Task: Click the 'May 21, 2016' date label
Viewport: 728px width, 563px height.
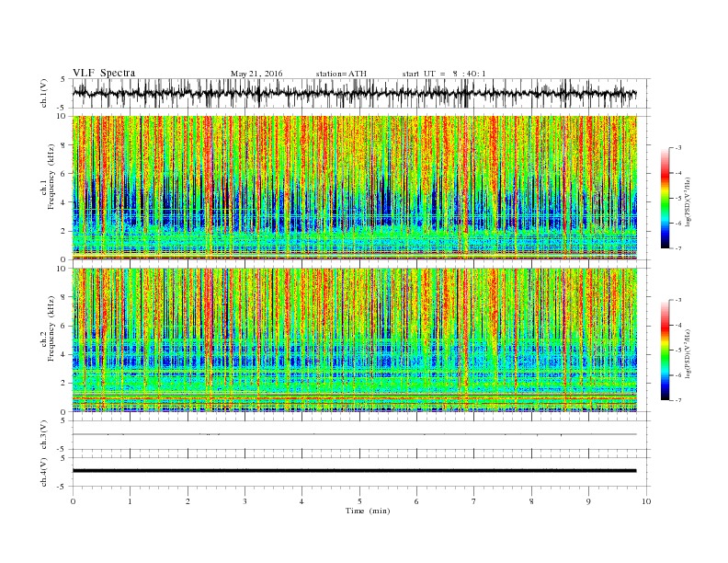Action: click(x=256, y=74)
